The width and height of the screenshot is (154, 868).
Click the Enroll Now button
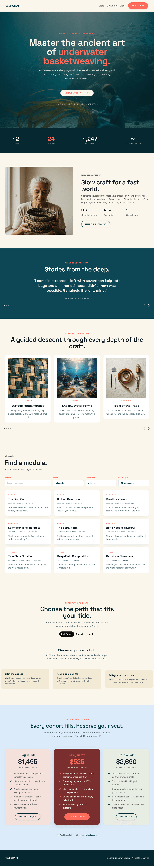[138, 6]
